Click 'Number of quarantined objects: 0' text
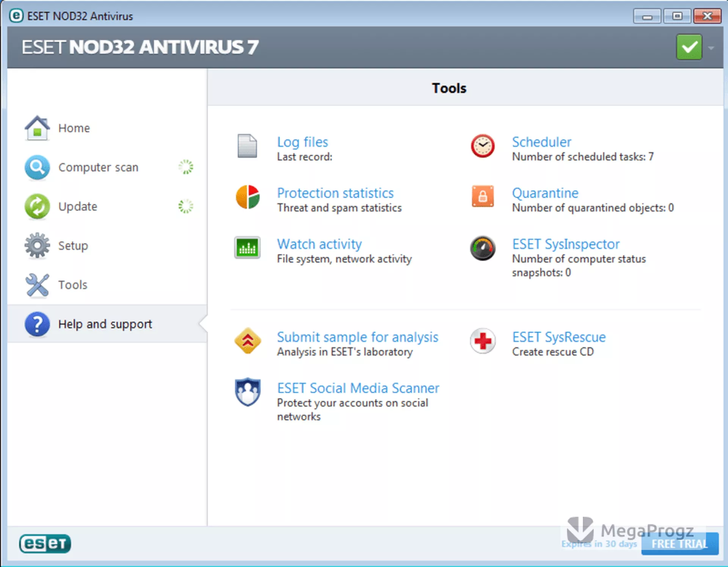Image resolution: width=728 pixels, height=567 pixels. (x=593, y=208)
